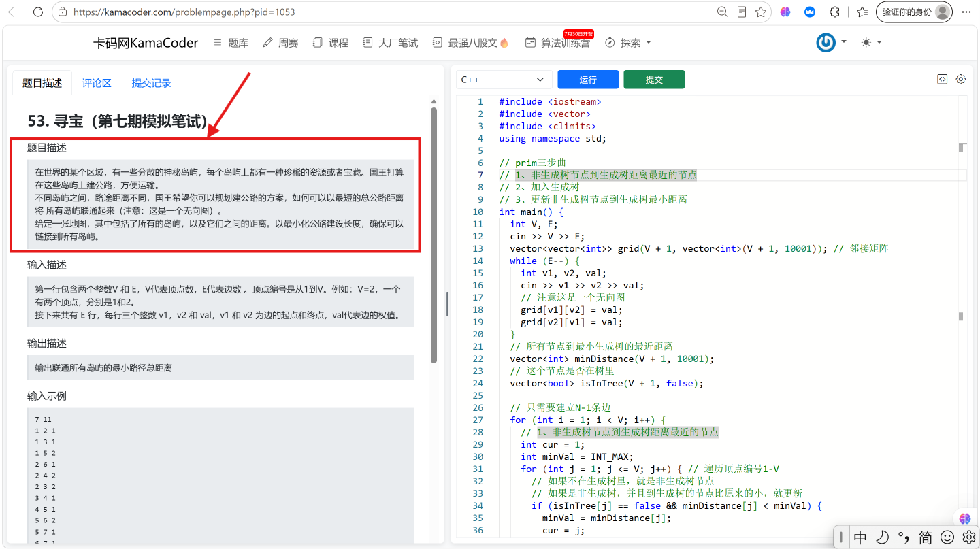
Task: Go back using the browser back arrow
Action: [15, 12]
